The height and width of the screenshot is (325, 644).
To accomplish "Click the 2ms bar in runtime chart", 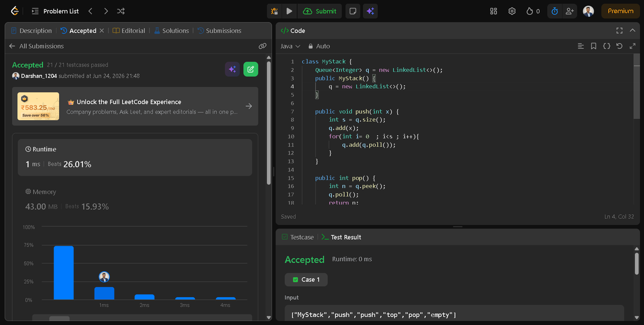I will 144,297.
